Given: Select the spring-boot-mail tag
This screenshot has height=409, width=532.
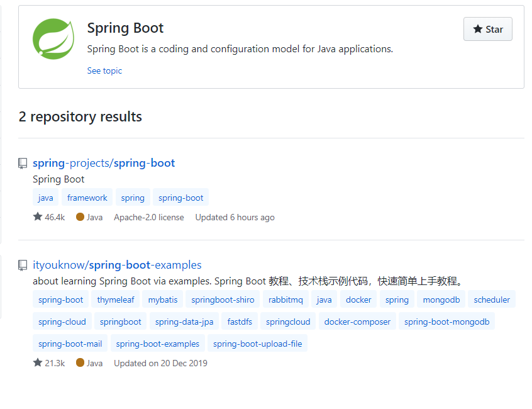Looking at the screenshot, I should [x=70, y=344].
